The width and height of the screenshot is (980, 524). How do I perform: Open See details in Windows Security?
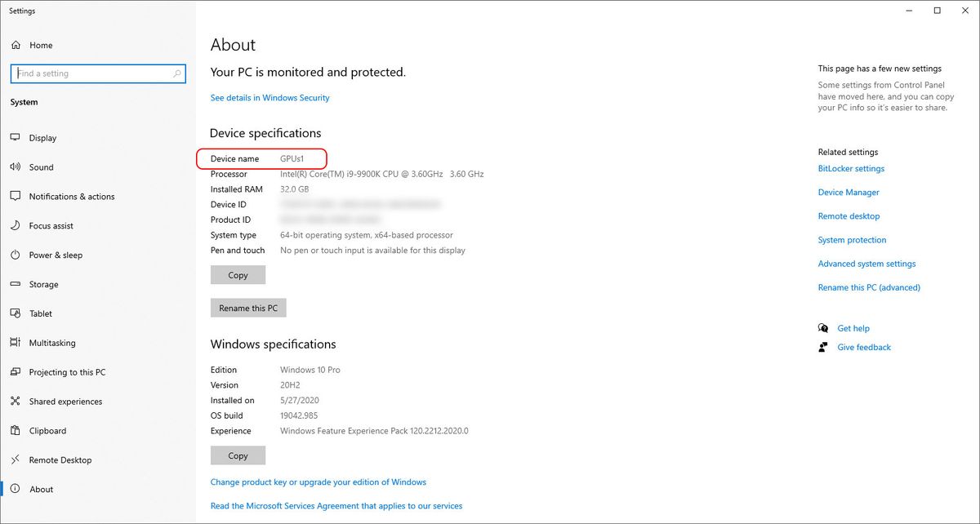pos(270,98)
